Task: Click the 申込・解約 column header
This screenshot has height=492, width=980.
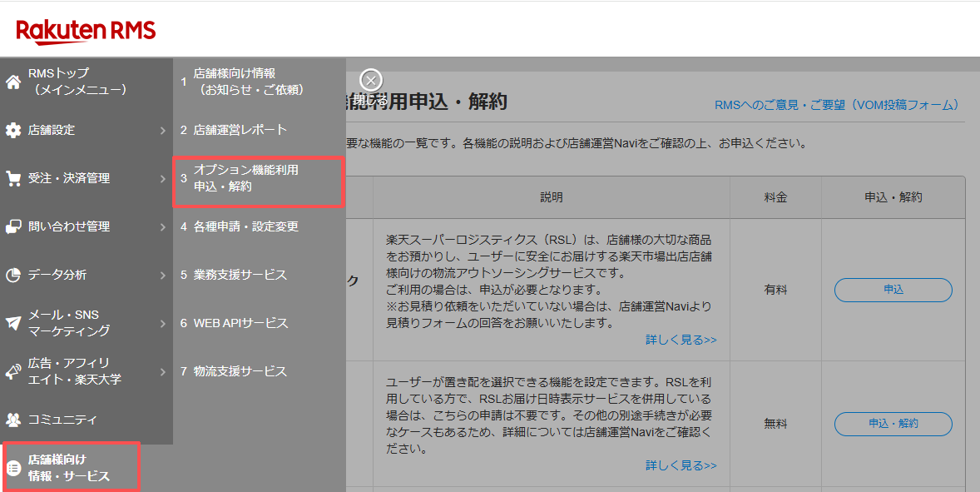Action: [x=893, y=197]
